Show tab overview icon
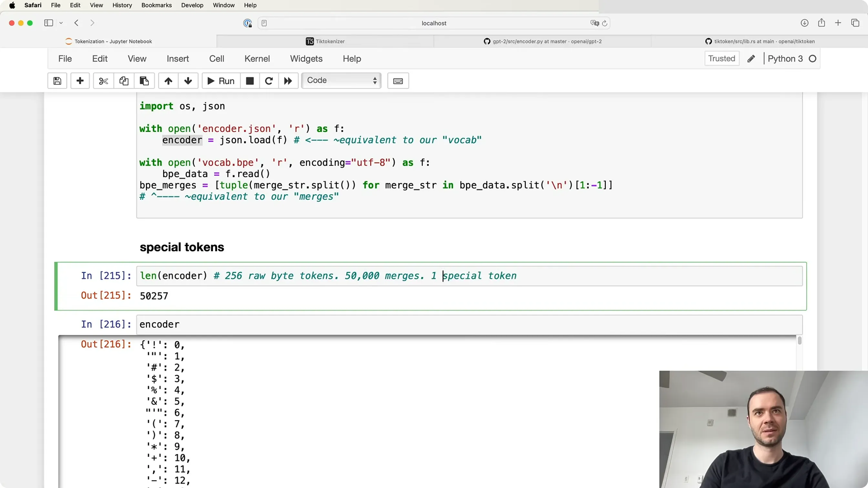This screenshot has height=488, width=868. [855, 23]
